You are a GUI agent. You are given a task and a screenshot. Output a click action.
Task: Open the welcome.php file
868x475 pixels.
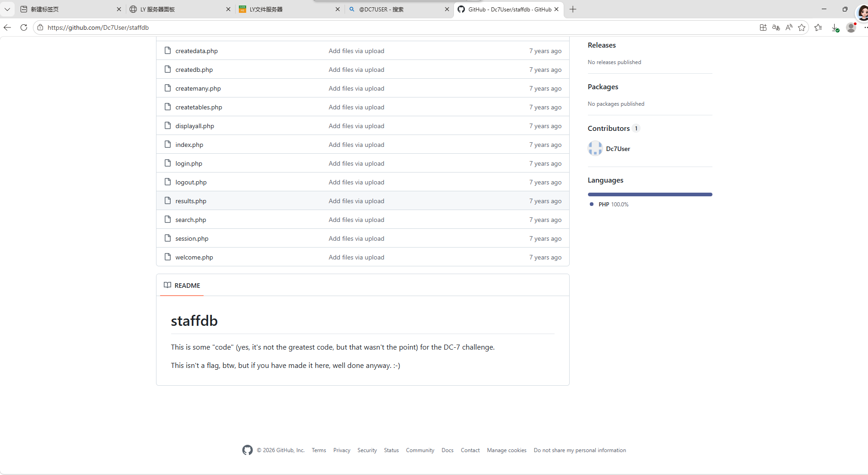click(x=194, y=257)
